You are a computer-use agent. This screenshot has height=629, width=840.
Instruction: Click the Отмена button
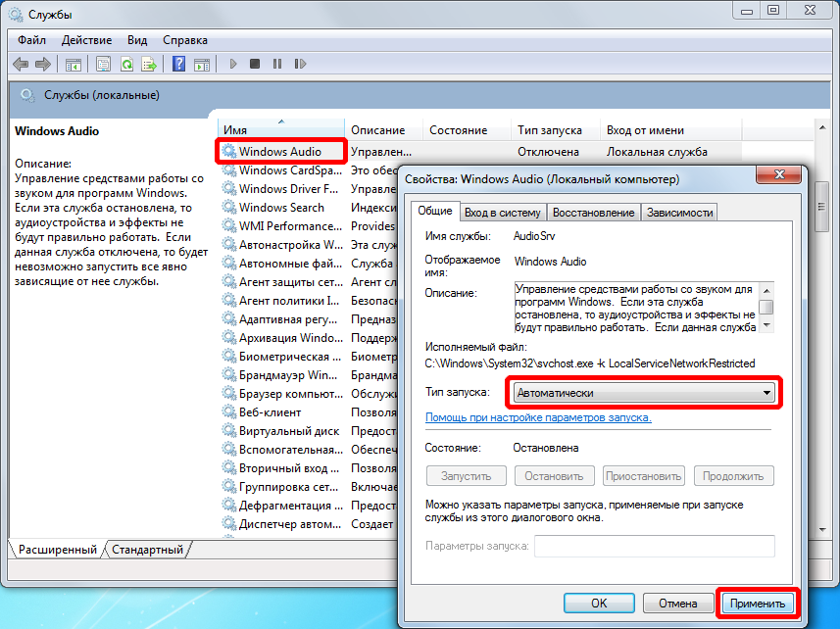pyautogui.click(x=677, y=604)
